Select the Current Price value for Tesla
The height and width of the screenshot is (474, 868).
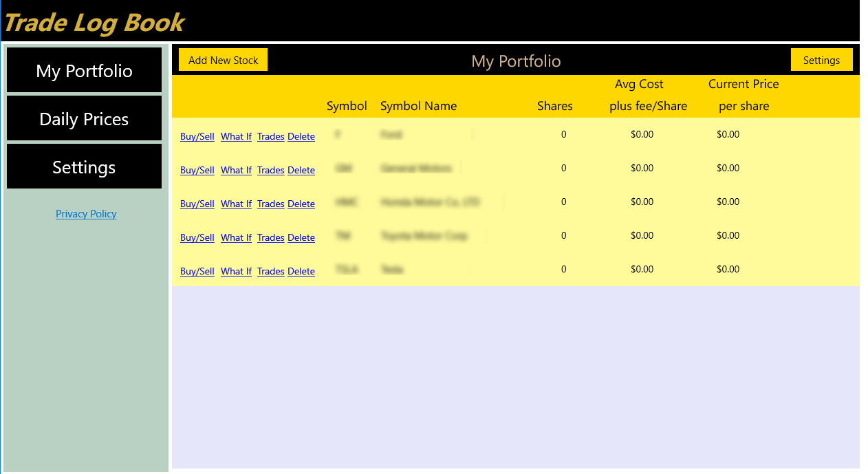click(728, 269)
